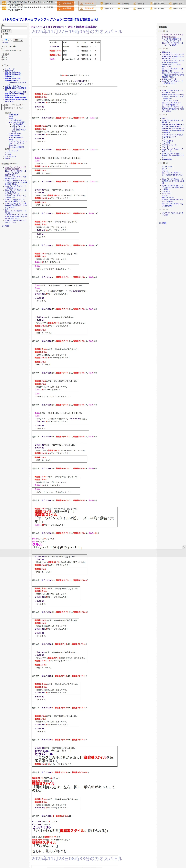
Task: Open なりきりバトラー link
Action: click(15, 134)
